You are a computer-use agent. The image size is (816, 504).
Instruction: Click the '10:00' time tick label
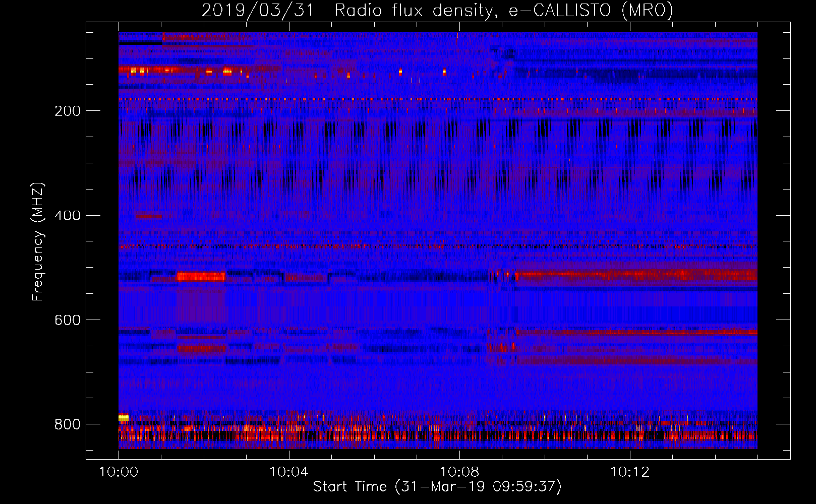(119, 472)
